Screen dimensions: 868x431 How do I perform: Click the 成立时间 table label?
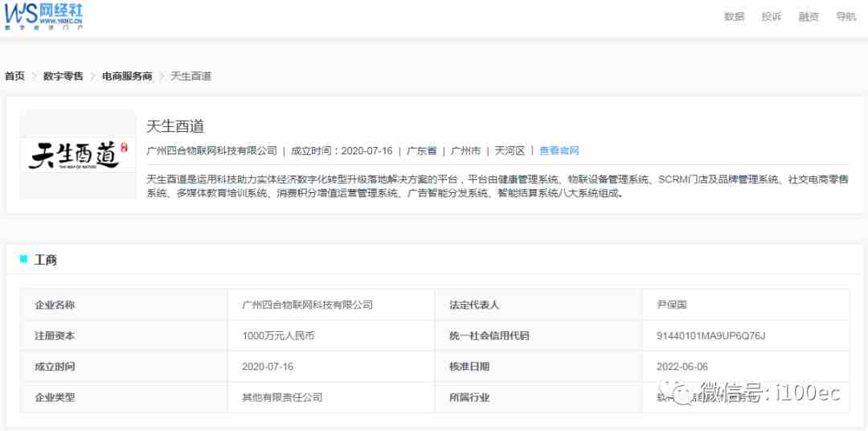click(55, 367)
